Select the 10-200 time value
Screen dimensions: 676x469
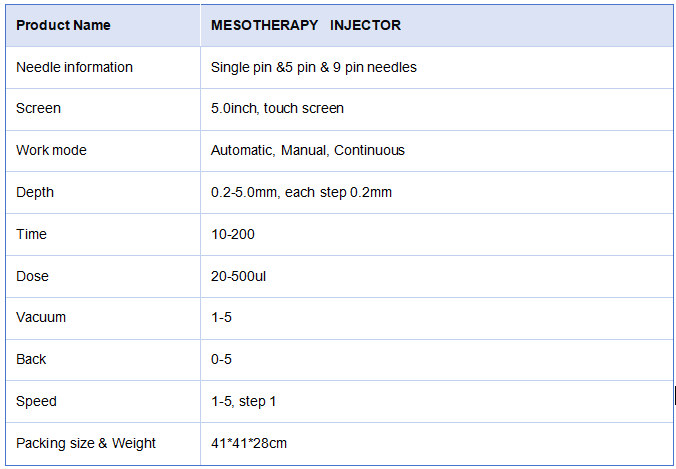pos(233,234)
